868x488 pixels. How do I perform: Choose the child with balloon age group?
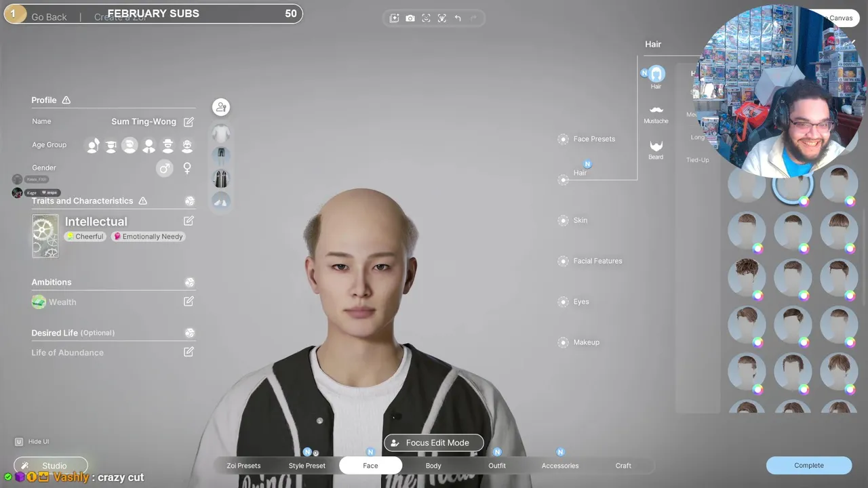point(93,145)
